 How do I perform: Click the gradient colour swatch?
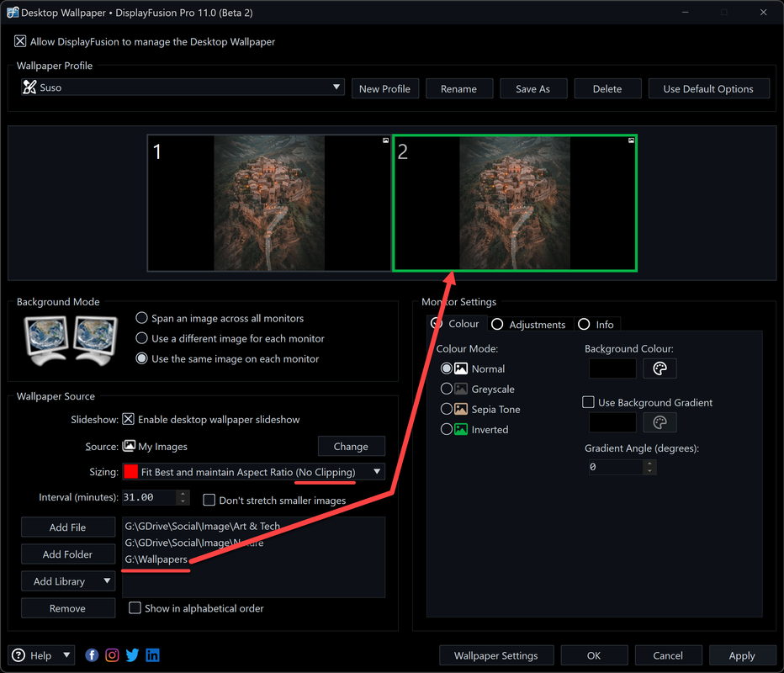[x=612, y=422]
